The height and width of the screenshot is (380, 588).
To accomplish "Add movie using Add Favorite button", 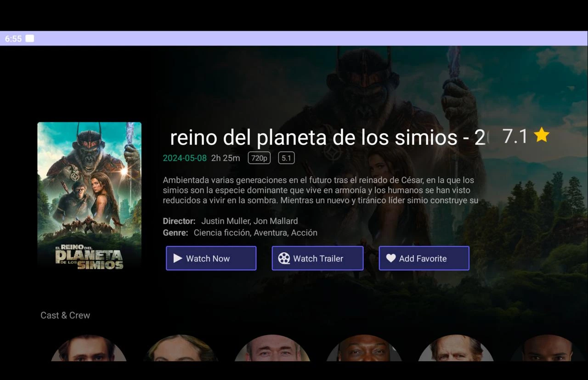I will coord(424,258).
